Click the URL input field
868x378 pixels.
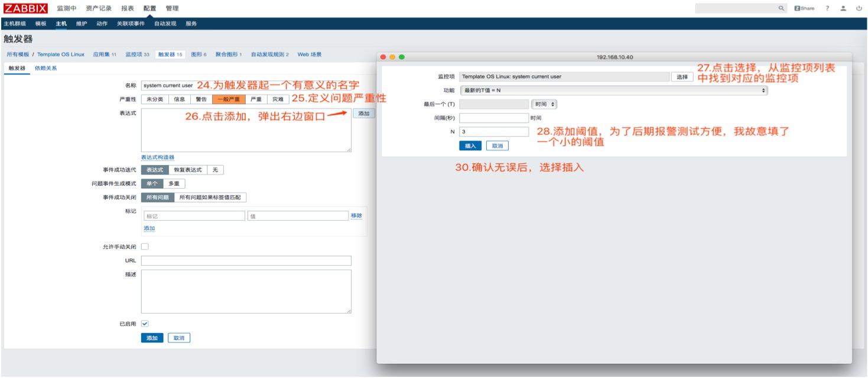(x=246, y=260)
